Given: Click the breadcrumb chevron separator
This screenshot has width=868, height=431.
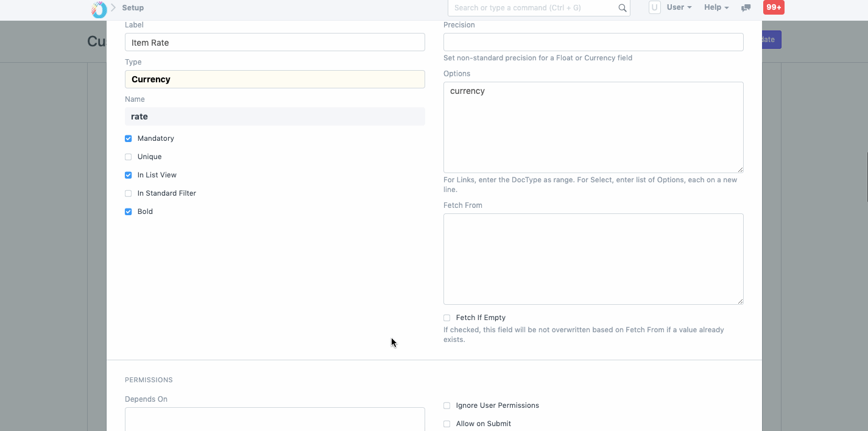Looking at the screenshot, I should tap(113, 8).
